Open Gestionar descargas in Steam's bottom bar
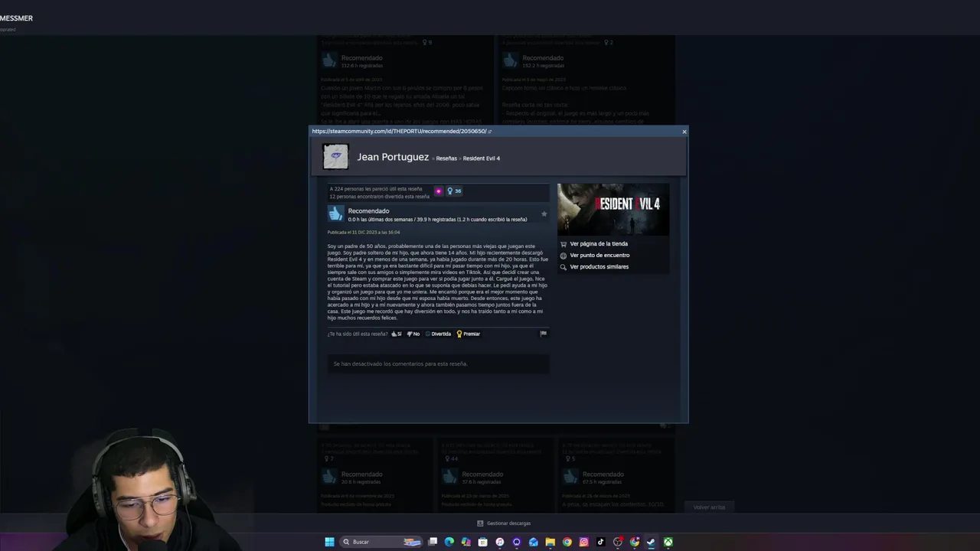 click(504, 523)
